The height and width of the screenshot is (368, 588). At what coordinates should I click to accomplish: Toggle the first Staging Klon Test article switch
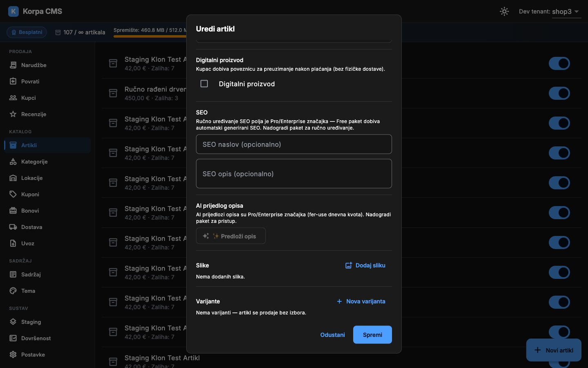[x=559, y=63]
